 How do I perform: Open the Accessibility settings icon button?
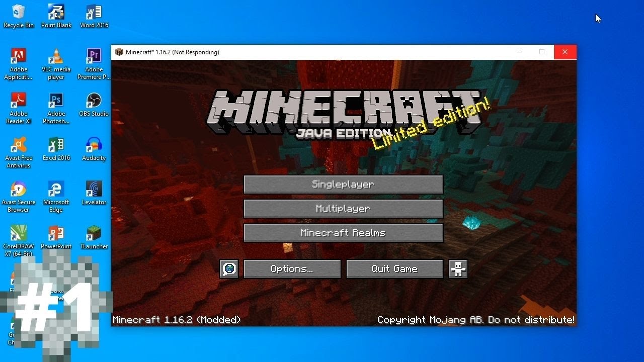458,269
